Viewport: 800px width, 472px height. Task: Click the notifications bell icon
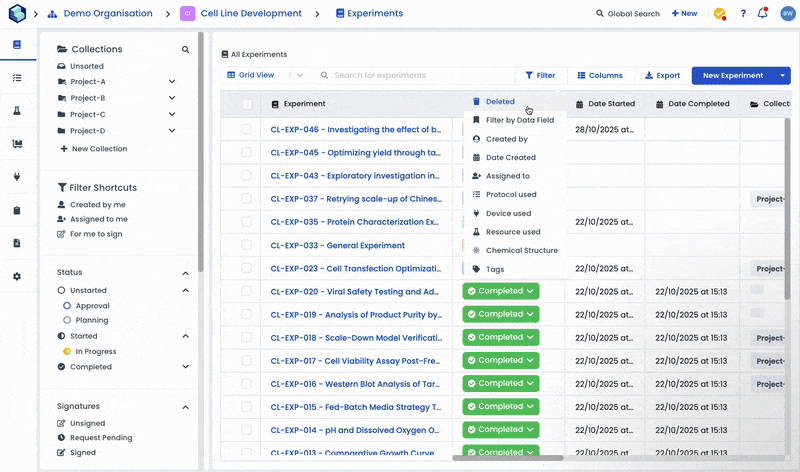coord(763,14)
